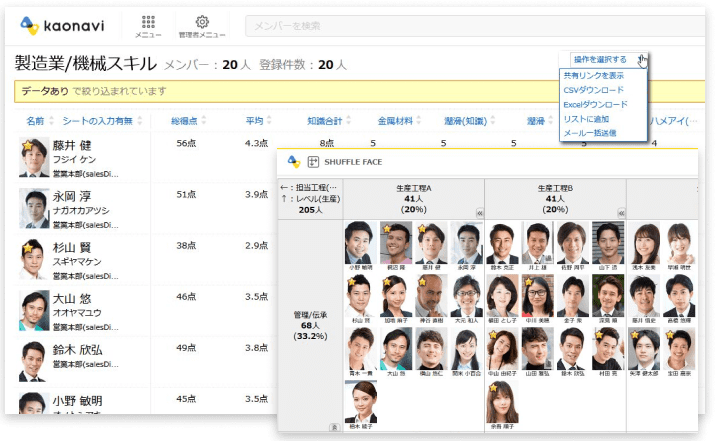
Task: Click the kaonavi icon in Shuffle Face panel
Action: pos(293,162)
